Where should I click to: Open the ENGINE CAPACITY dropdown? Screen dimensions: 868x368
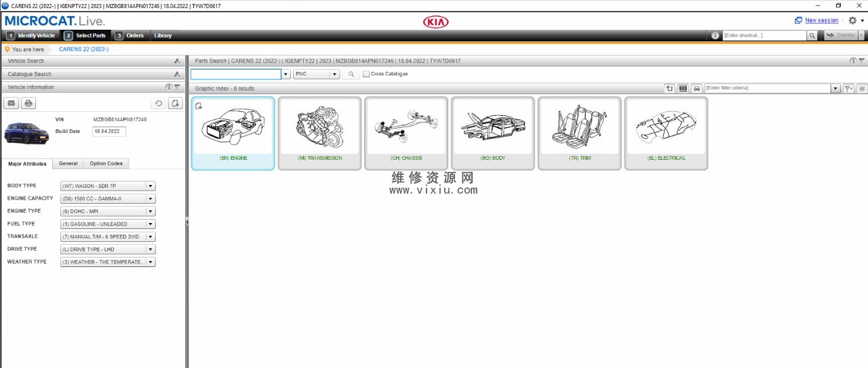(x=151, y=199)
